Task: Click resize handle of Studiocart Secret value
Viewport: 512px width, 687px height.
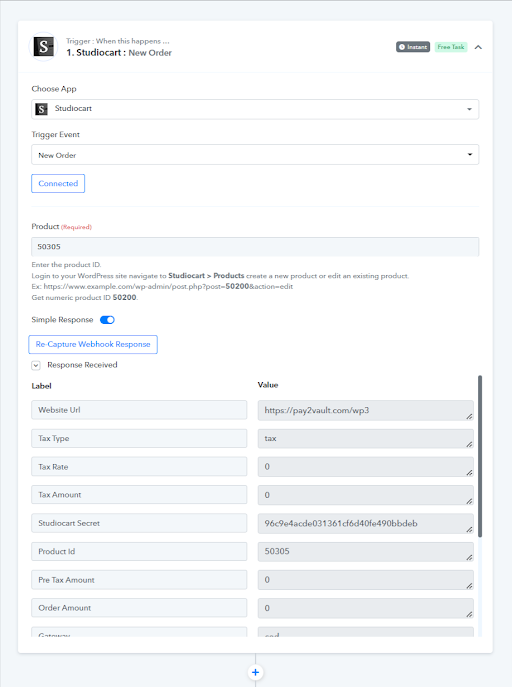Action: 469,529
